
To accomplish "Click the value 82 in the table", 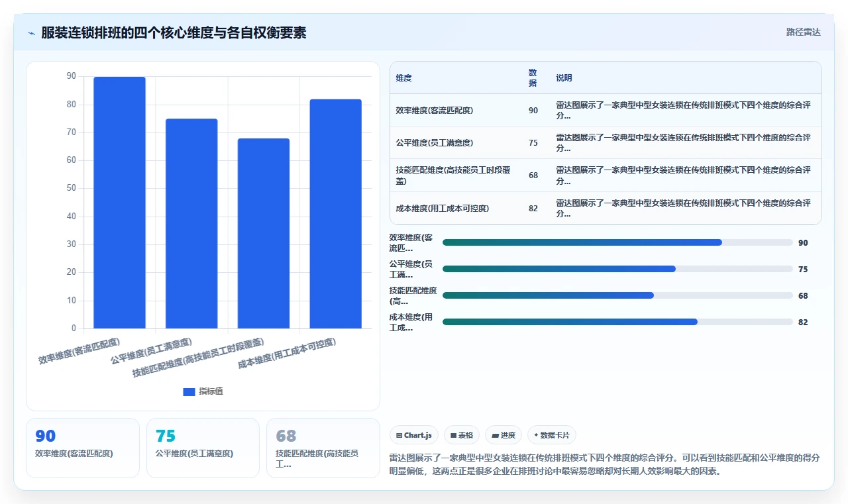I will pos(533,209).
